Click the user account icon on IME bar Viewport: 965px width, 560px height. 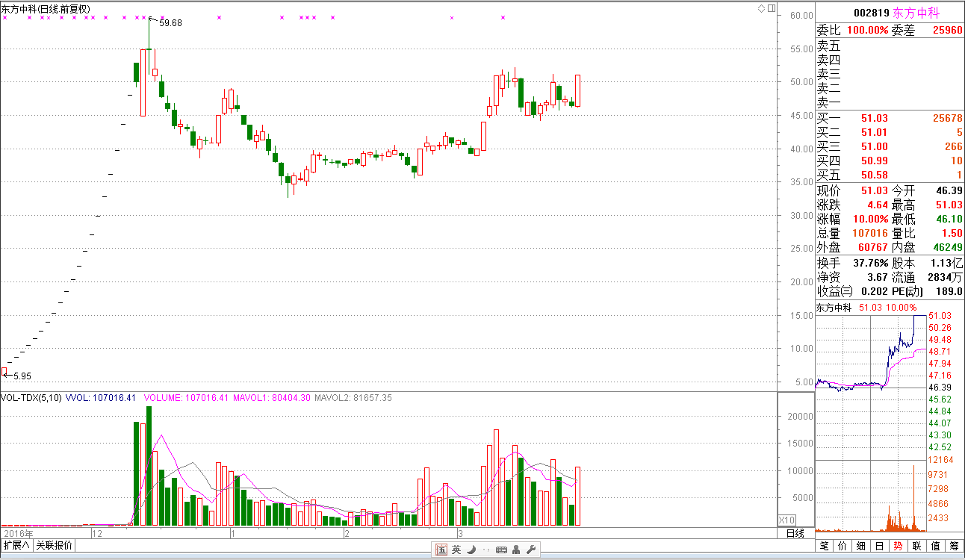[517, 550]
